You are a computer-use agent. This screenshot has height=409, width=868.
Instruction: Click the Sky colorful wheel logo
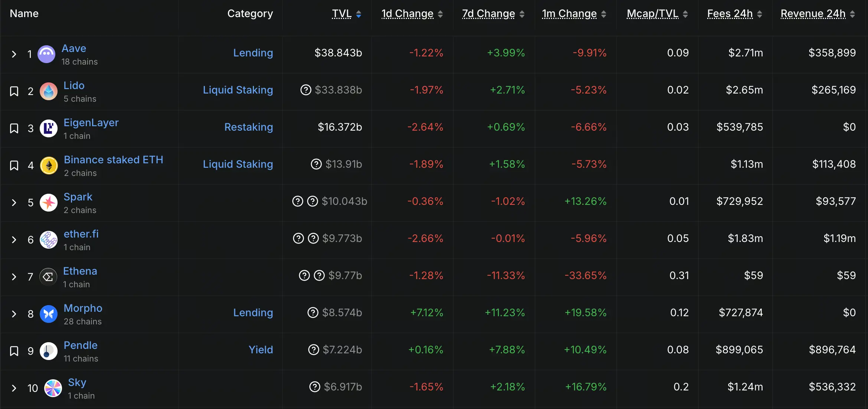pyautogui.click(x=53, y=388)
